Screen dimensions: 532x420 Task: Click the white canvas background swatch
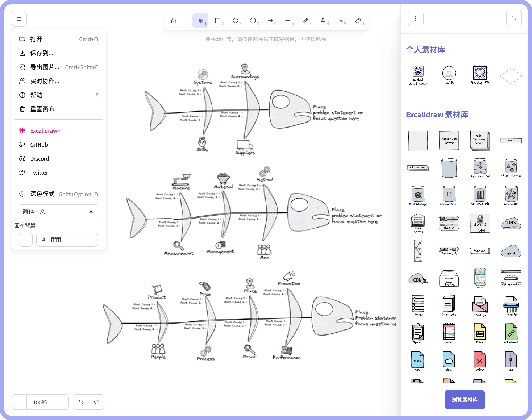[x=26, y=240]
